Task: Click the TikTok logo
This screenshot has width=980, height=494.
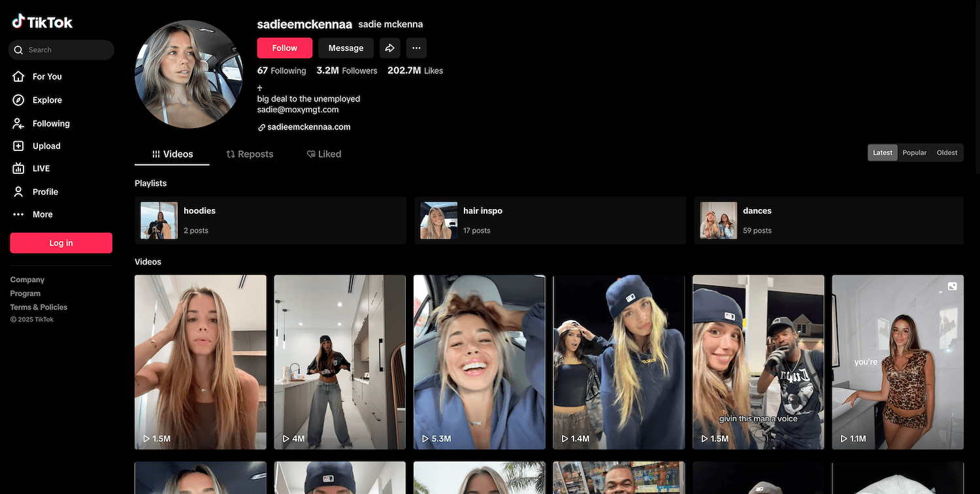Action: (42, 22)
